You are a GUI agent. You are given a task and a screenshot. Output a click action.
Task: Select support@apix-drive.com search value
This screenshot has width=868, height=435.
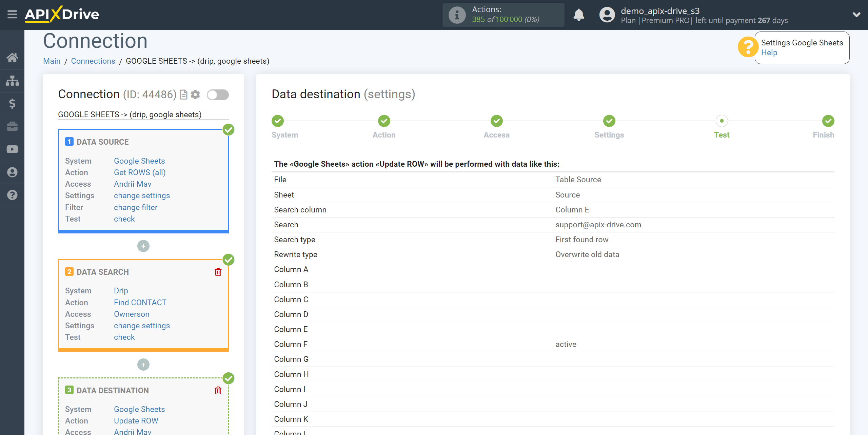pos(598,225)
